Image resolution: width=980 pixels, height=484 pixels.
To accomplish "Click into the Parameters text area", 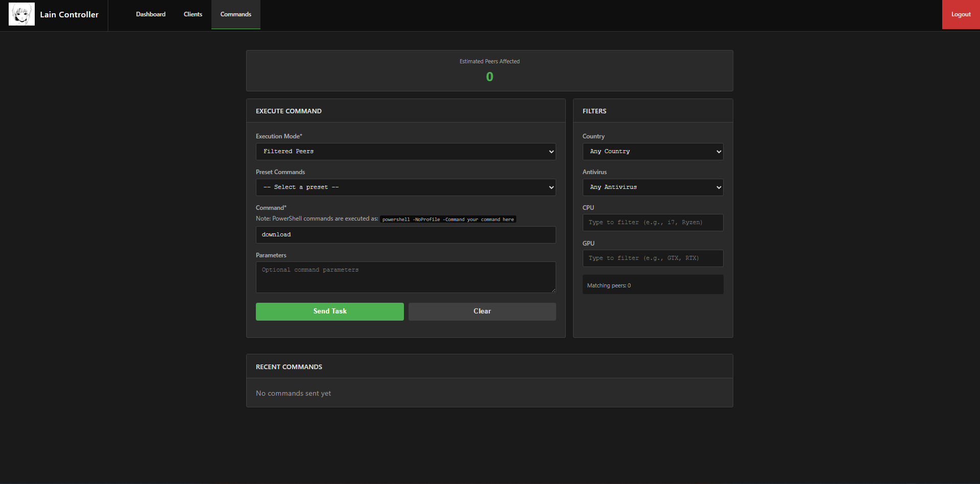I will pyautogui.click(x=406, y=277).
